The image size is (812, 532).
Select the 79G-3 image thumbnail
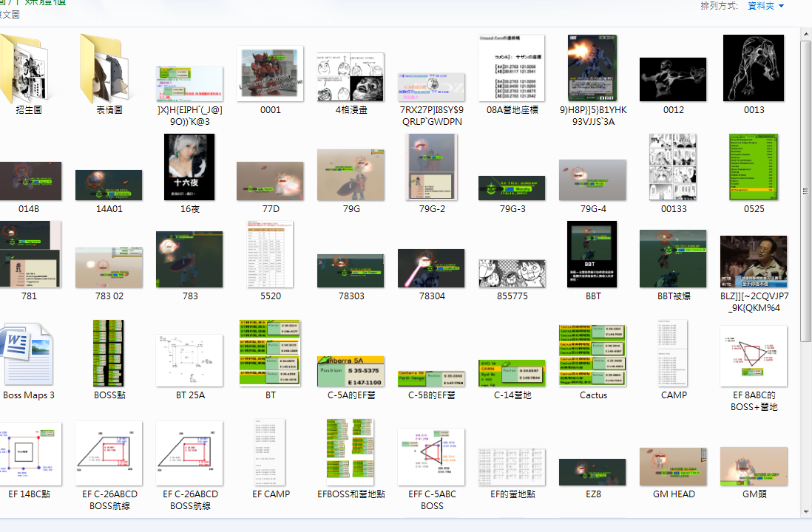pyautogui.click(x=512, y=188)
